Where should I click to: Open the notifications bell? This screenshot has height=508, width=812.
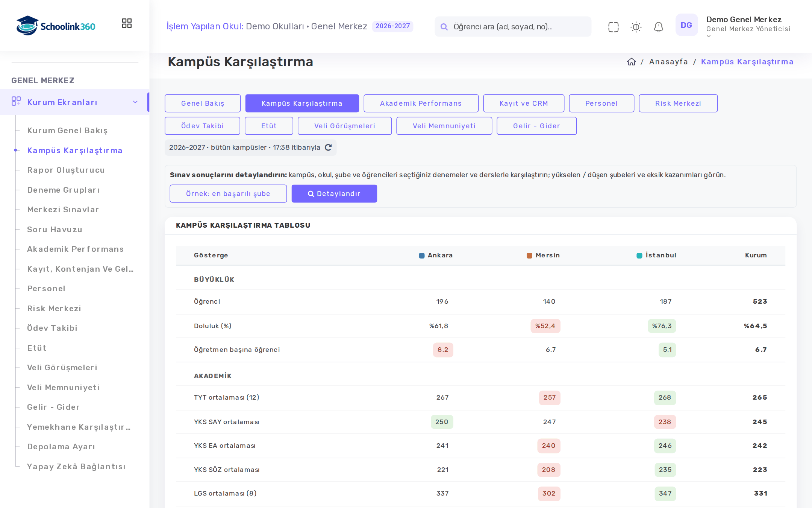click(x=658, y=27)
